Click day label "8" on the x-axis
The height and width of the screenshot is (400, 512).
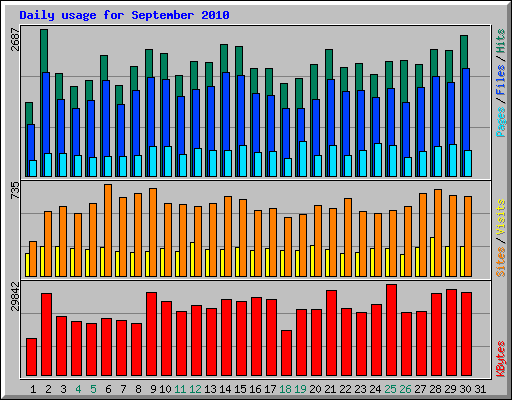coord(138,389)
